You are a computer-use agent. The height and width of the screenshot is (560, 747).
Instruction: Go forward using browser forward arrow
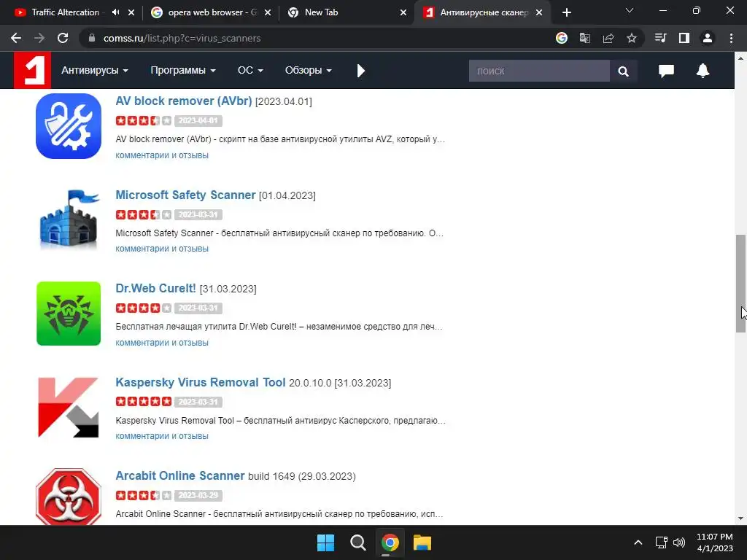tap(39, 38)
